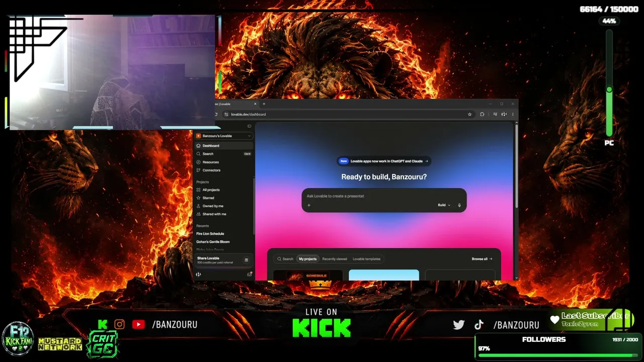The height and width of the screenshot is (362, 644).
Task: Click the plus attach icon in prompt box
Action: click(309, 205)
